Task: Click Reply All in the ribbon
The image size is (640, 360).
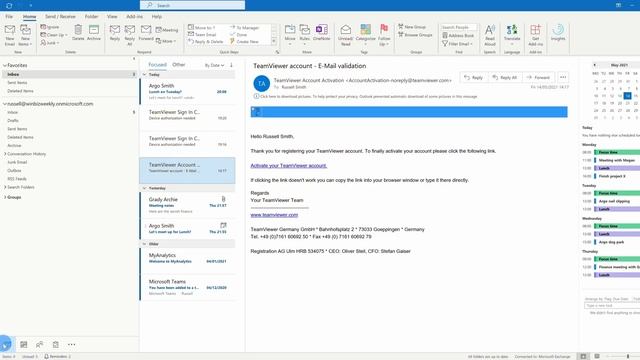Action: click(x=130, y=35)
